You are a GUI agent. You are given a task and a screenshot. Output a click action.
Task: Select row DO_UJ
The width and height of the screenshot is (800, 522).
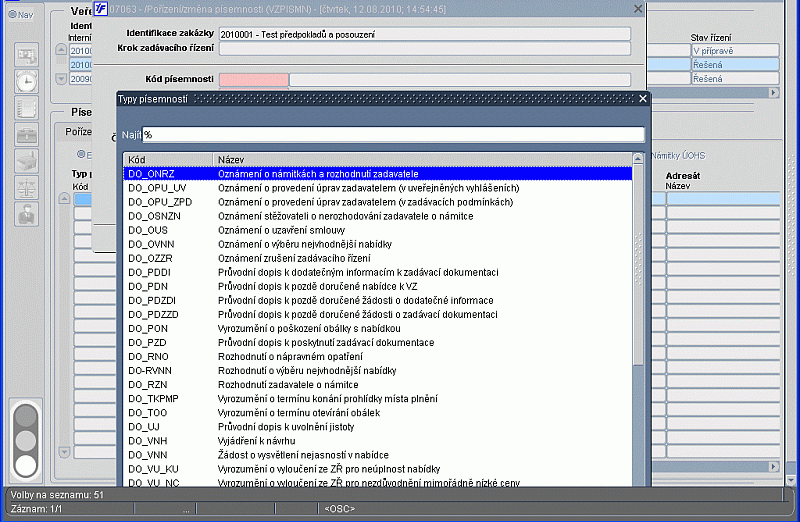pyautogui.click(x=378, y=427)
